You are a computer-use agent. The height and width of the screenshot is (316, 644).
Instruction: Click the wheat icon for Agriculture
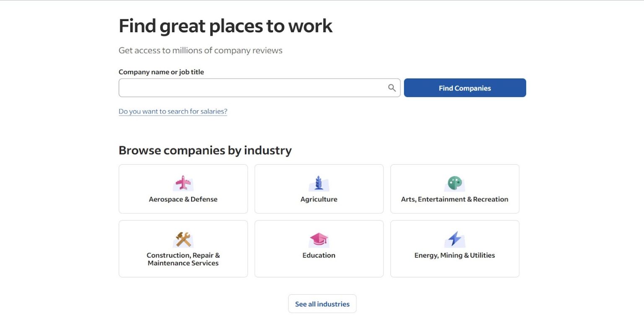(x=319, y=183)
